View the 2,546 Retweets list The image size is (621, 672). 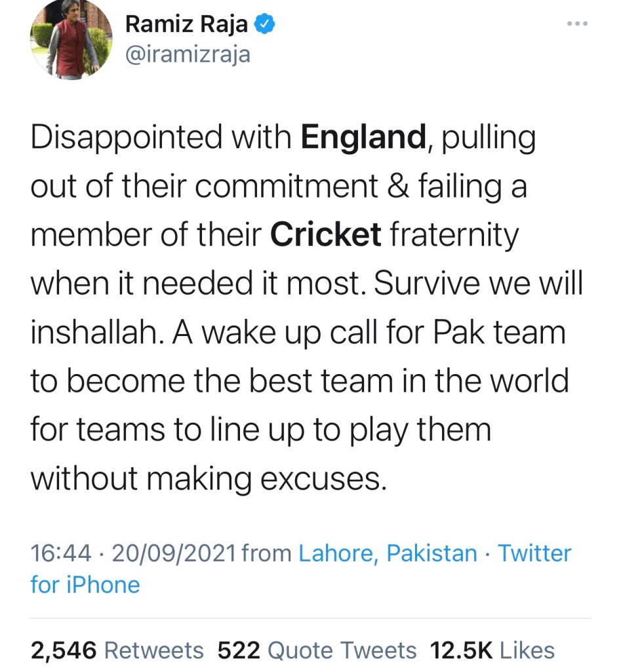117,650
